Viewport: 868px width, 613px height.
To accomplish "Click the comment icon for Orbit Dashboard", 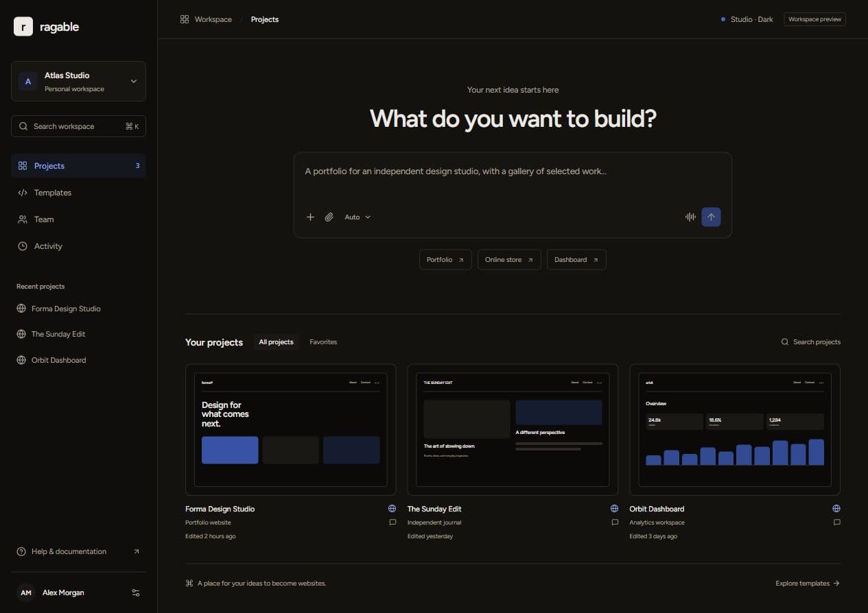I will [837, 522].
